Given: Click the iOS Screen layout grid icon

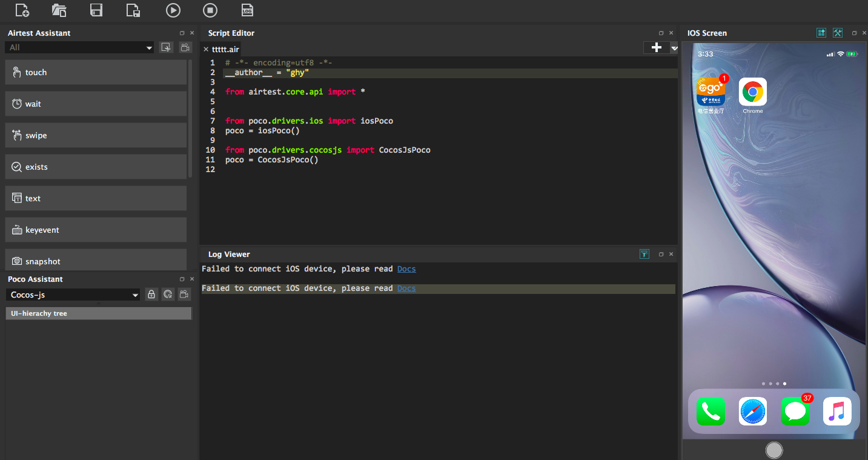Looking at the screenshot, I should [x=821, y=33].
